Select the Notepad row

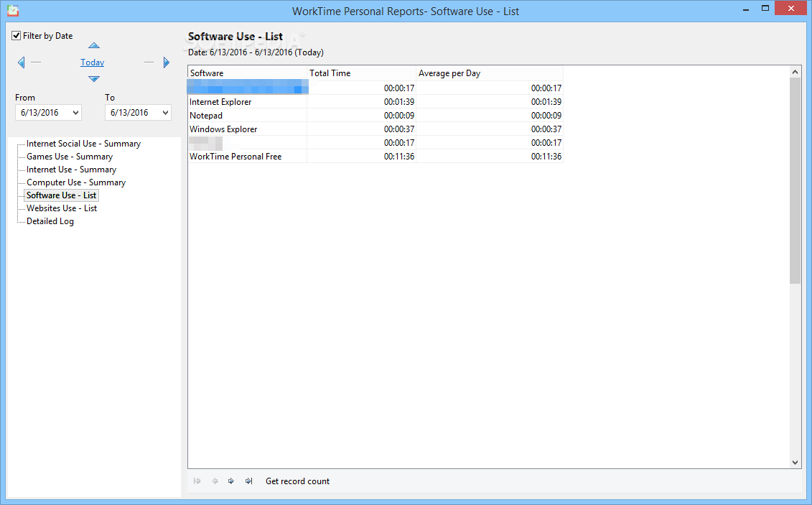click(375, 116)
